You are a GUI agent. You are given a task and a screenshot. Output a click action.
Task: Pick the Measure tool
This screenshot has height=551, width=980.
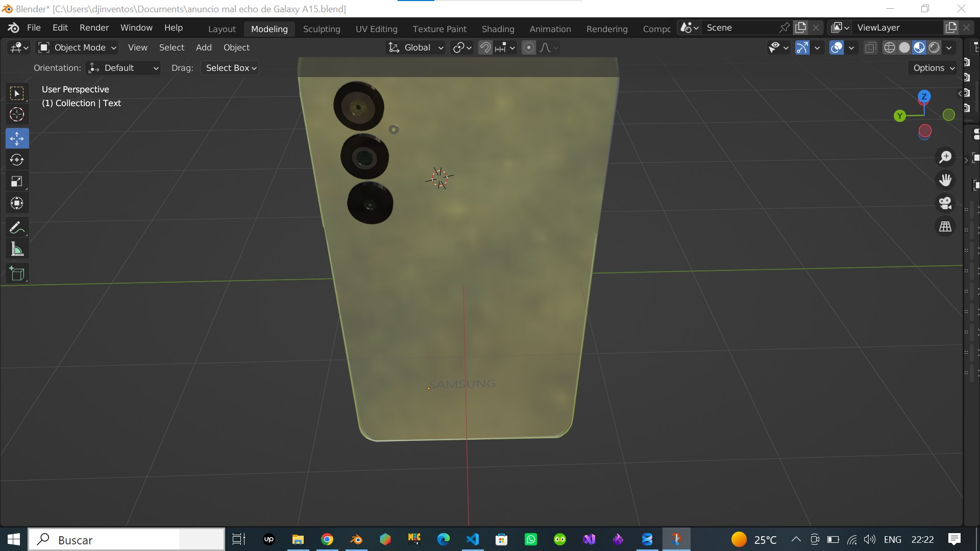point(17,249)
